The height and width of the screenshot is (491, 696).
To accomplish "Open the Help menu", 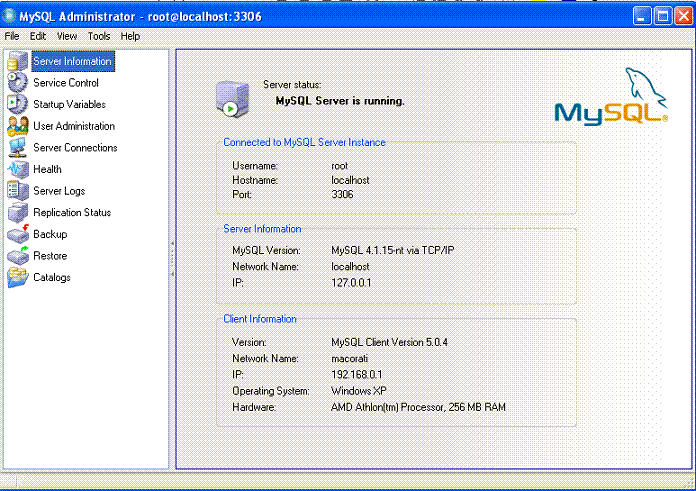I will 130,36.
